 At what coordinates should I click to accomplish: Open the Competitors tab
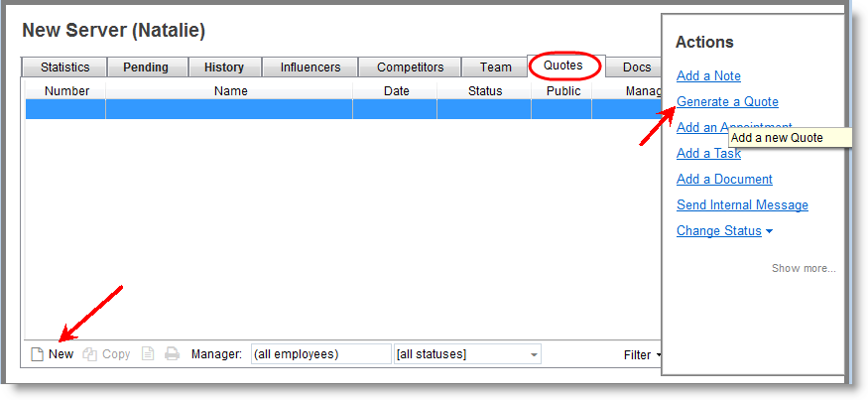coord(409,67)
